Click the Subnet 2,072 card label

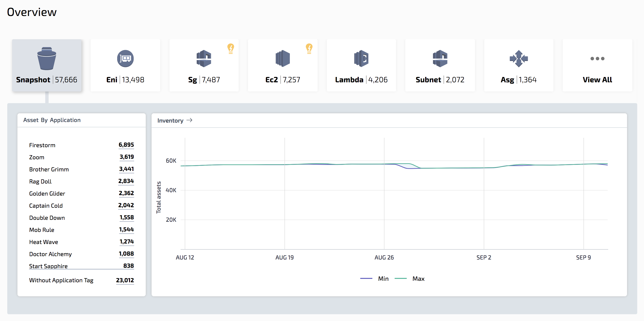(x=440, y=80)
